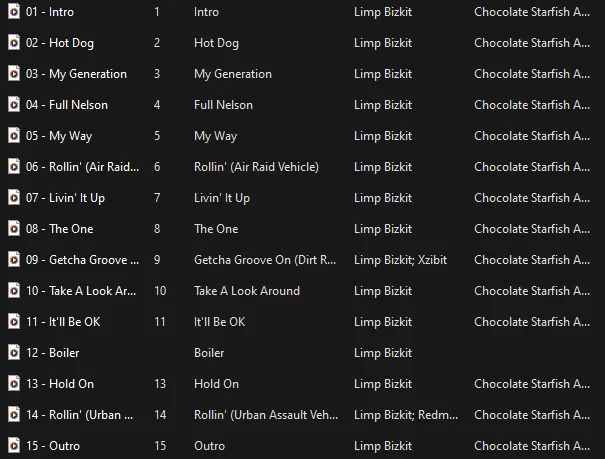This screenshot has width=605, height=459.
Task: Select the title Getcha Groove On entry
Action: click(x=265, y=260)
